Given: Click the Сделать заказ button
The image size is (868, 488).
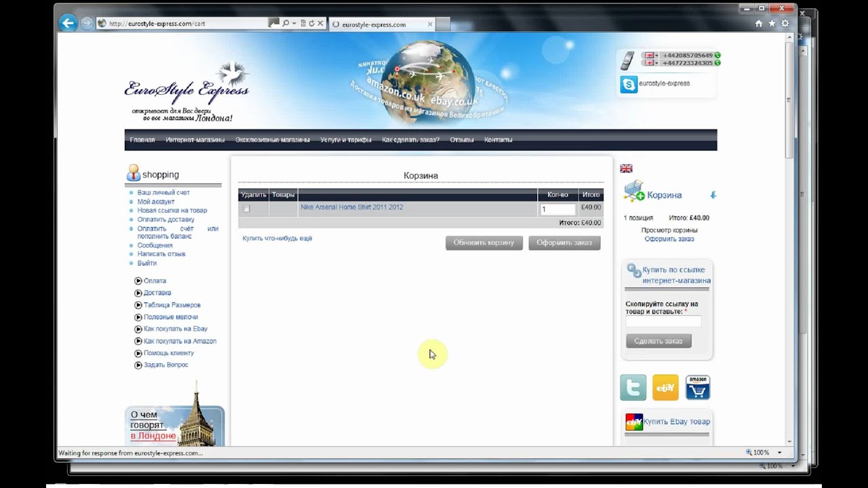Looking at the screenshot, I should click(658, 341).
